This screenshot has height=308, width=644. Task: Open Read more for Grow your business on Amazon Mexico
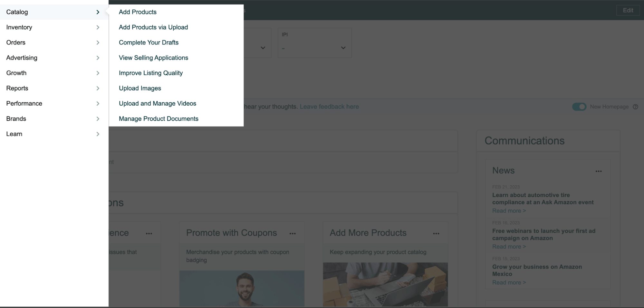pyautogui.click(x=508, y=282)
